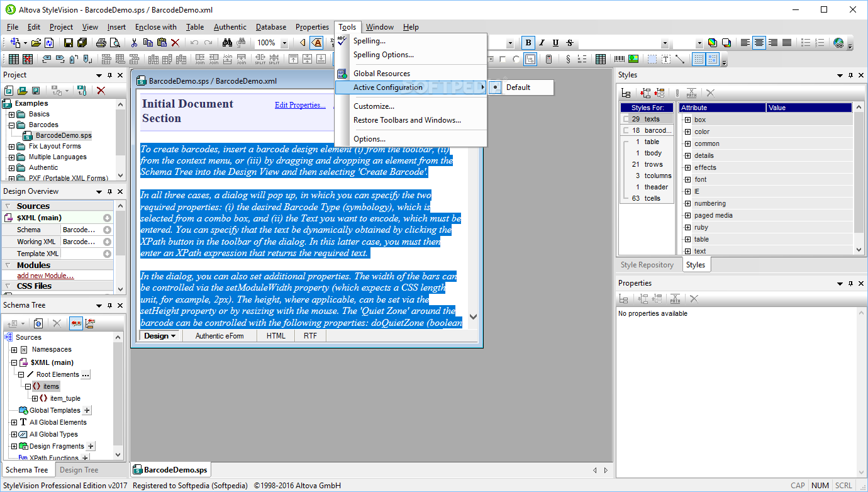The height and width of the screenshot is (492, 868).
Task: Click the Paste clipboard icon
Action: click(x=161, y=43)
